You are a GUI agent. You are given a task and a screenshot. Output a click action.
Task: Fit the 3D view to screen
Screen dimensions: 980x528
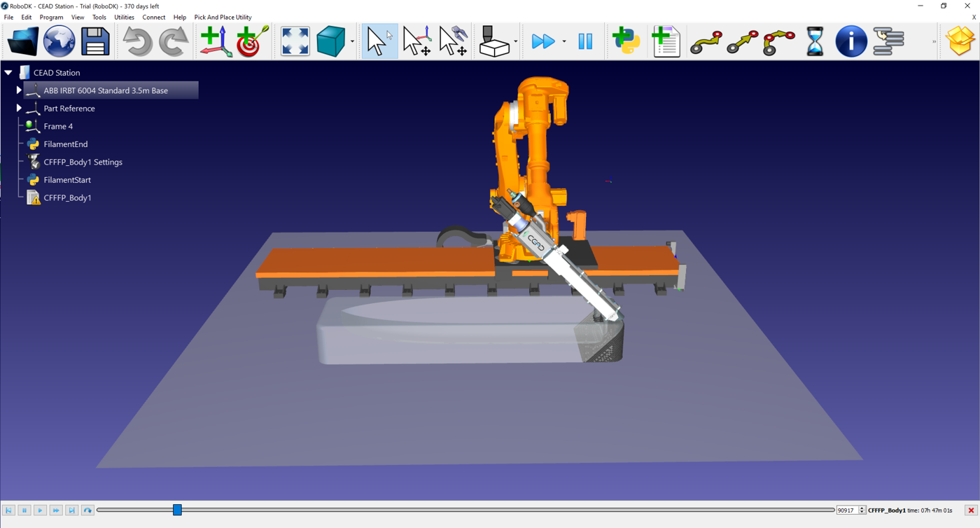point(294,41)
